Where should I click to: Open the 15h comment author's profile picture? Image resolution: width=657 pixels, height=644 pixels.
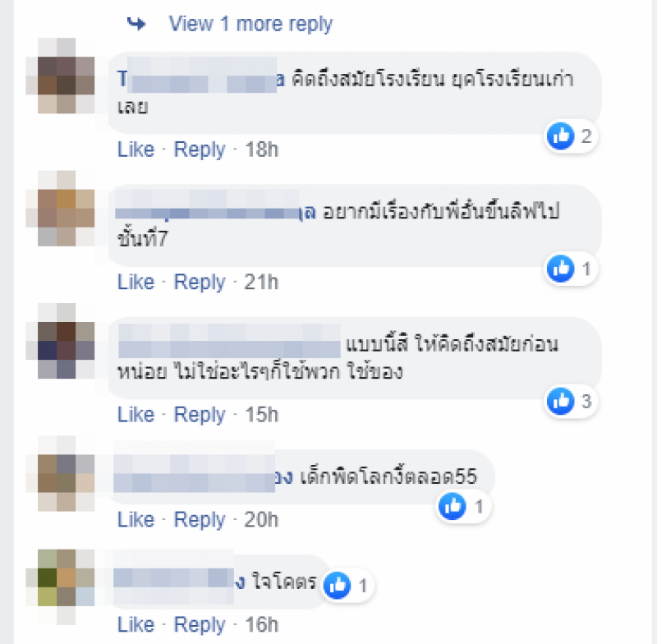coord(66,341)
